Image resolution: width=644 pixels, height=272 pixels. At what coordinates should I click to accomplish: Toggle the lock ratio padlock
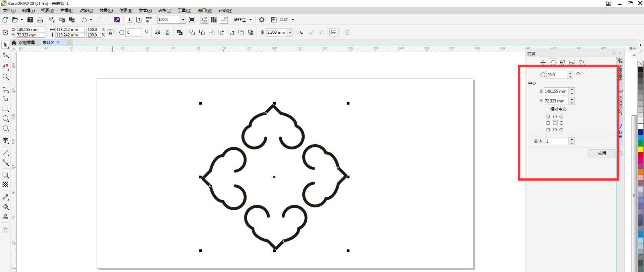[x=110, y=33]
